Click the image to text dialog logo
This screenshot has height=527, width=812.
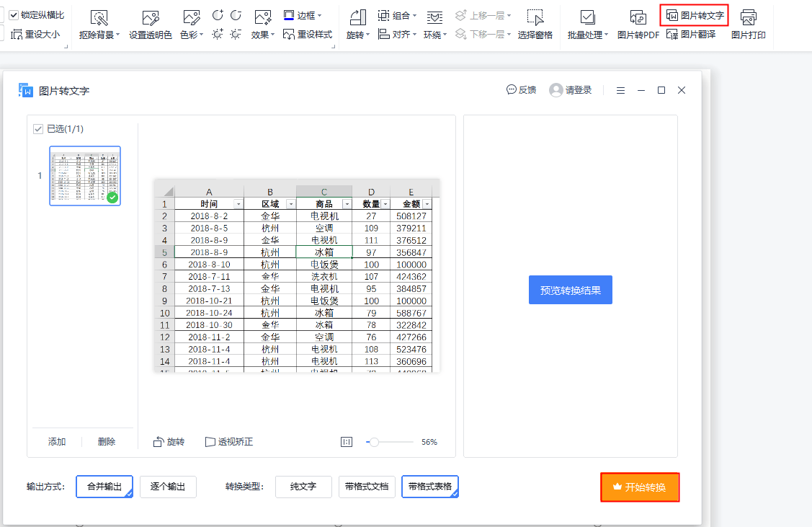(x=26, y=90)
